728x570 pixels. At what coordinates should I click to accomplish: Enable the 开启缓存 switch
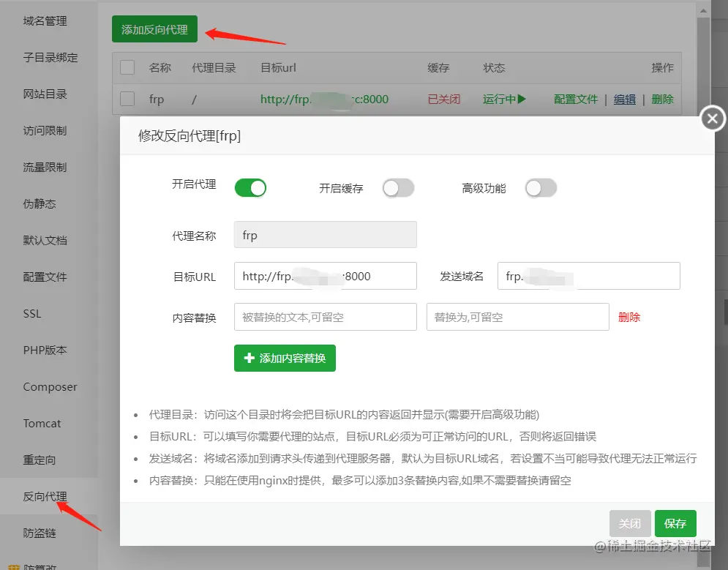tap(398, 188)
